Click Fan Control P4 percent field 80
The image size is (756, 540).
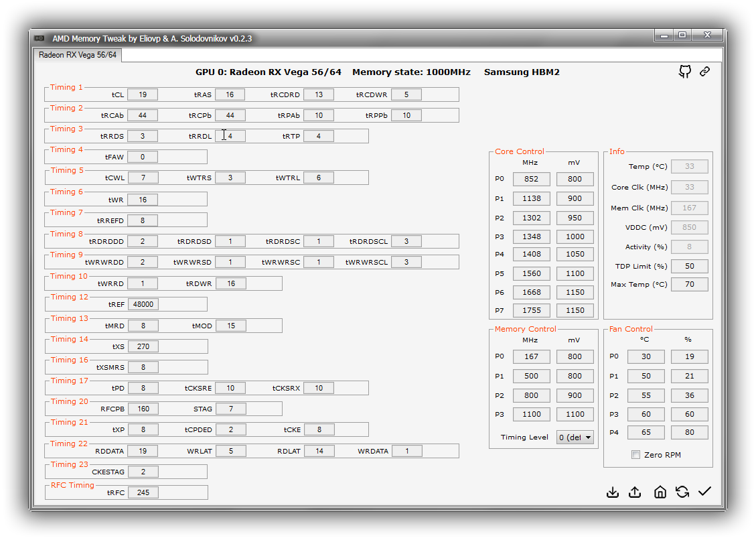[690, 432]
